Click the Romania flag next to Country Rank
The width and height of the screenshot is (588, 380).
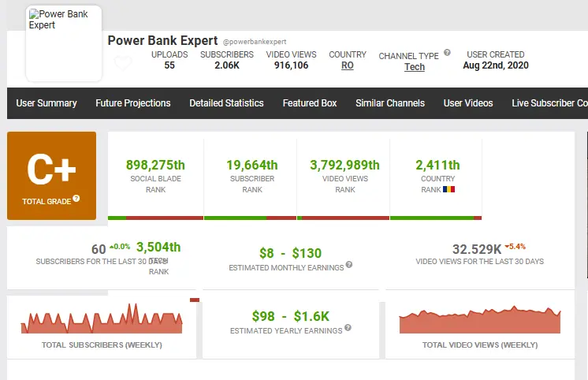[x=448, y=189]
